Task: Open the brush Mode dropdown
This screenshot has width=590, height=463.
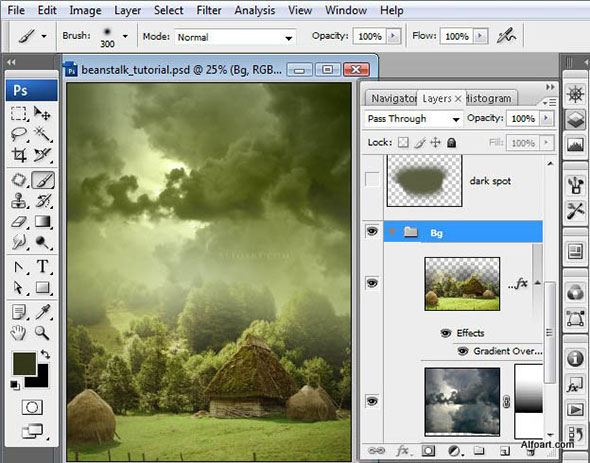Action: 235,37
